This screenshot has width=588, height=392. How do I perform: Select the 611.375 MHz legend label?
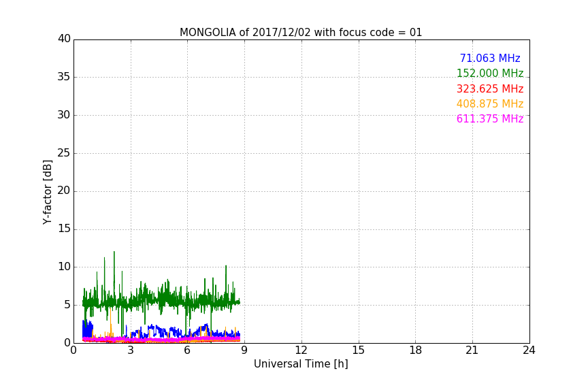click(x=490, y=119)
